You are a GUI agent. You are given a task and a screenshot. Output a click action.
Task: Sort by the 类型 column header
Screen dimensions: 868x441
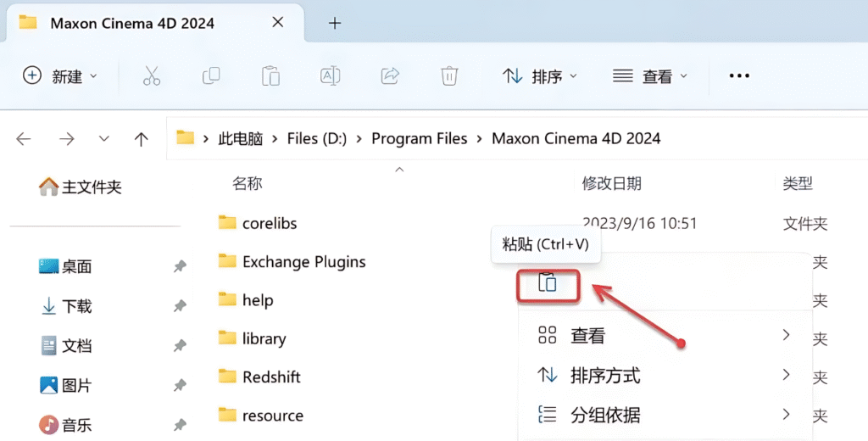(798, 183)
